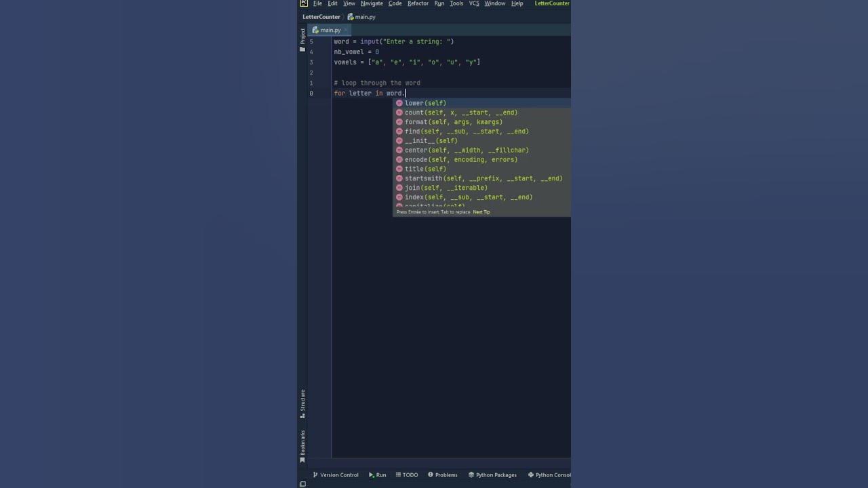This screenshot has width=868, height=488.
Task: Select title(self) completion suggestion
Action: click(482, 169)
